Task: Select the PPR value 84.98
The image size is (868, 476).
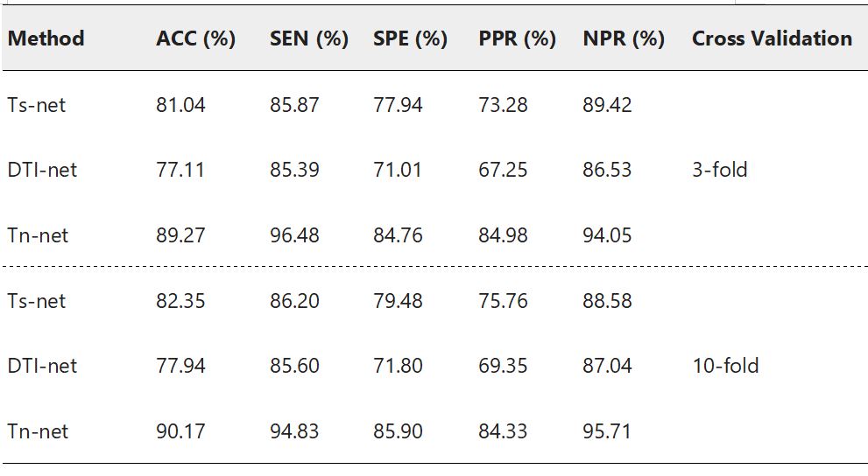Action: (503, 235)
